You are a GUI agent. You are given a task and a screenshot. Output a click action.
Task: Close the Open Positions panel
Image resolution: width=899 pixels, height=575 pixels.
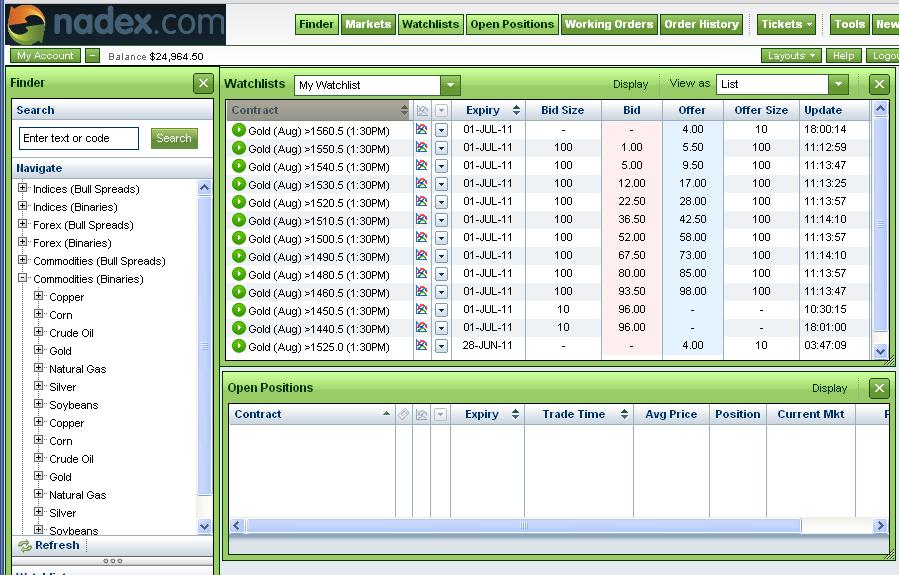click(x=879, y=388)
